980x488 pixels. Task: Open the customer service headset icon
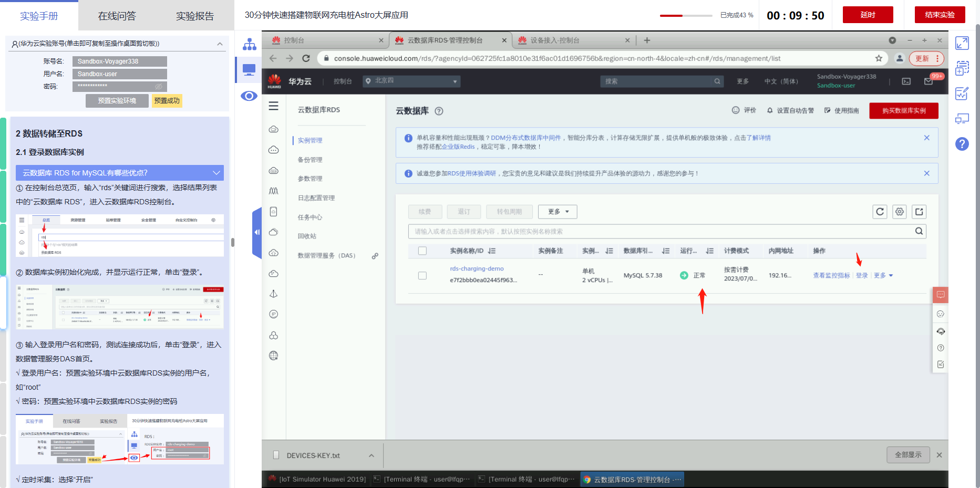coord(941,331)
